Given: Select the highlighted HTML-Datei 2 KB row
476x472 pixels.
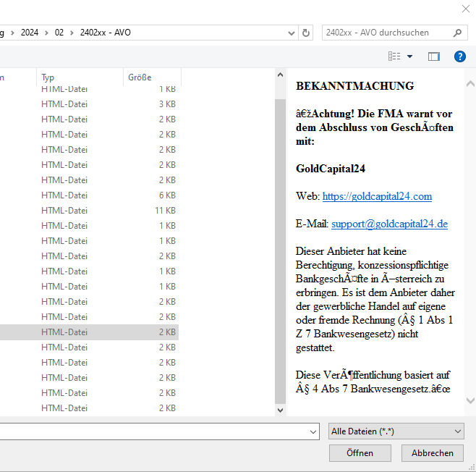Looking at the screenshot, I should pyautogui.click(x=89, y=332).
